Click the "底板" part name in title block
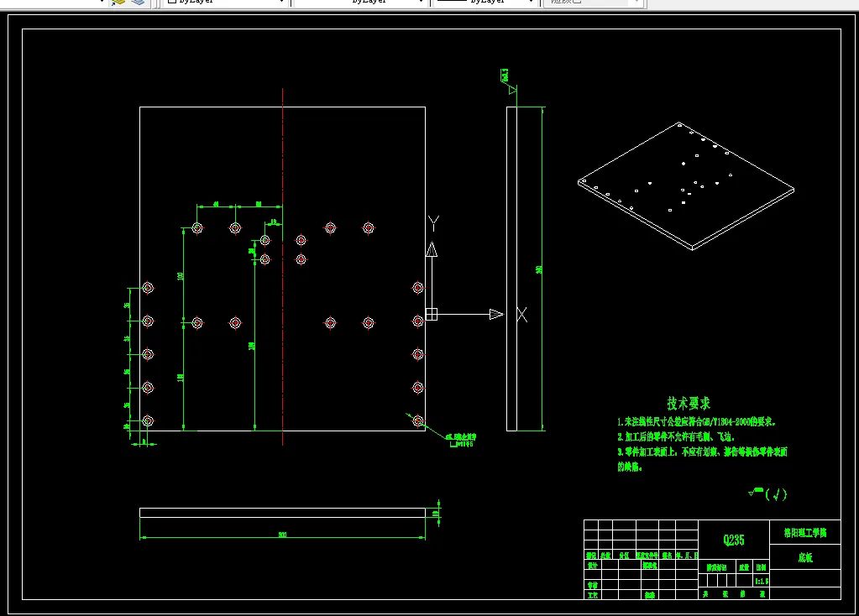The height and width of the screenshot is (616, 859). coord(805,557)
